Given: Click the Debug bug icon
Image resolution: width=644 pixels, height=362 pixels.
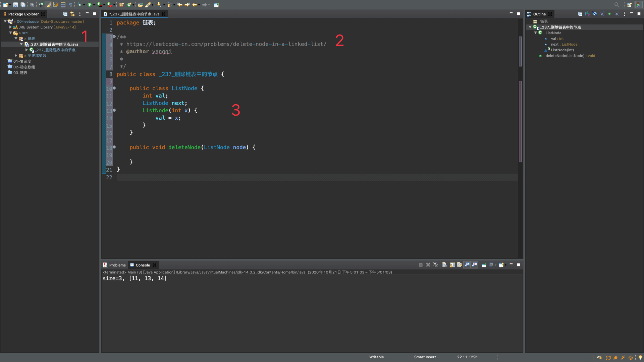Looking at the screenshot, I should pyautogui.click(x=79, y=5).
